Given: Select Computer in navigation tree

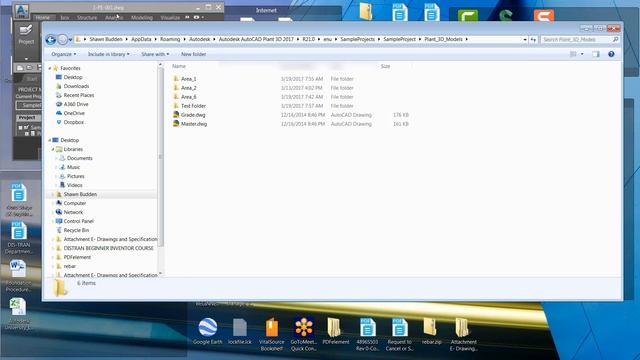Looking at the screenshot, I should (x=75, y=203).
